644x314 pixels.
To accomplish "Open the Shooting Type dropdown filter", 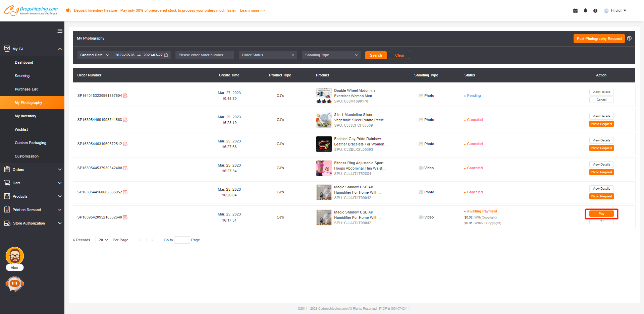I will 331,55.
